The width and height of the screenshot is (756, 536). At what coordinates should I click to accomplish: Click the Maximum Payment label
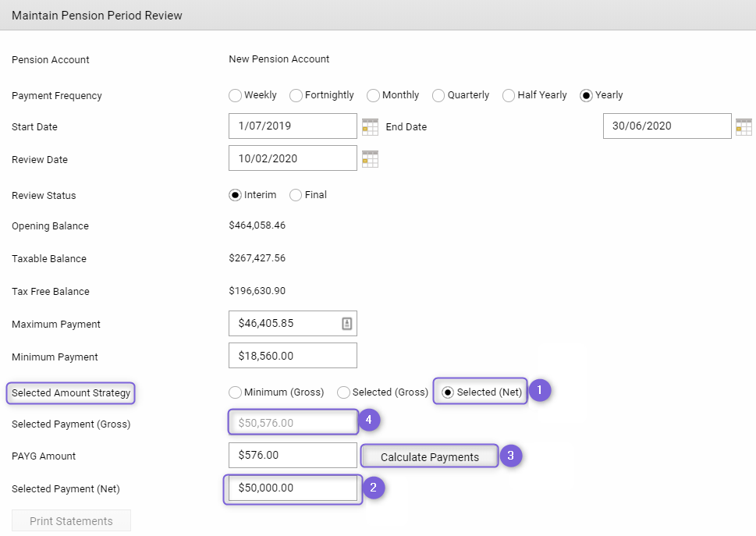tap(56, 325)
